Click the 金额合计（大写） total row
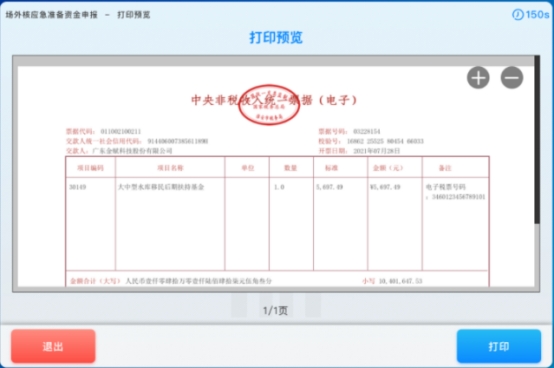Viewport: 554px width, 368px height. click(277, 281)
